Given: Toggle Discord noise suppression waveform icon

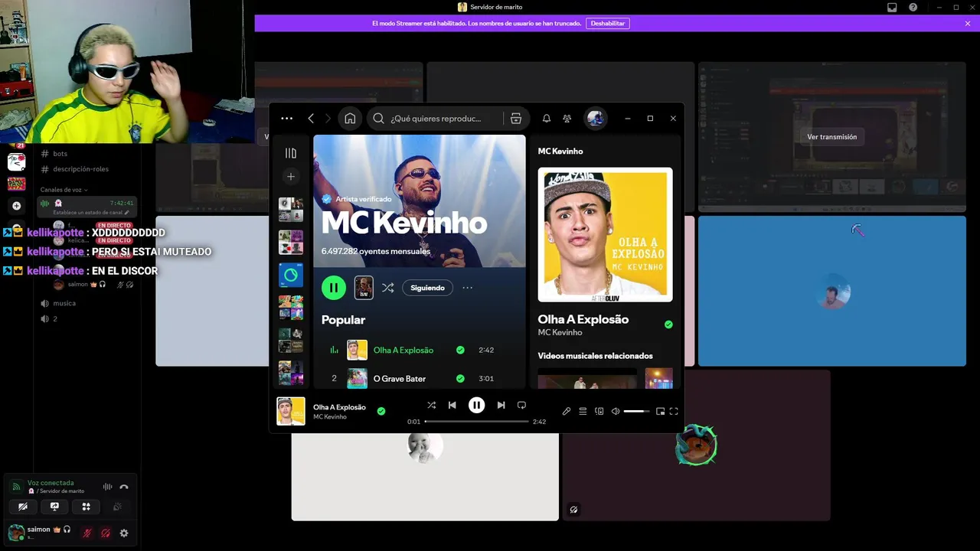Looking at the screenshot, I should pos(107,487).
